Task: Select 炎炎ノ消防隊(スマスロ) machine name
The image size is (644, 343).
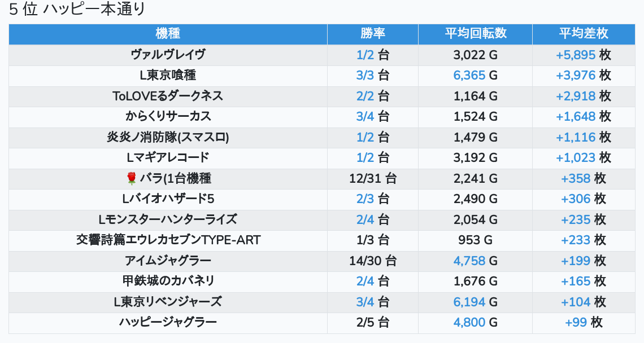Action: point(168,137)
